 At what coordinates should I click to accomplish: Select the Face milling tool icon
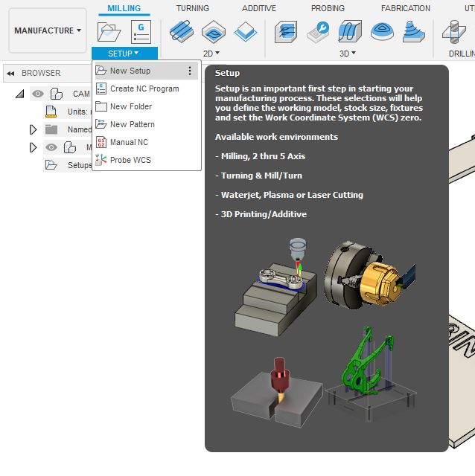(x=246, y=31)
